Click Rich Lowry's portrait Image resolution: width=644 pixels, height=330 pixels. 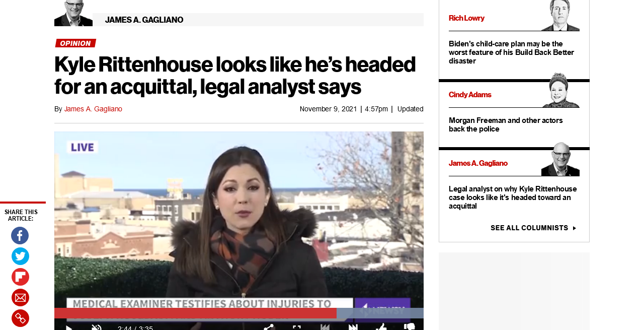point(560,15)
